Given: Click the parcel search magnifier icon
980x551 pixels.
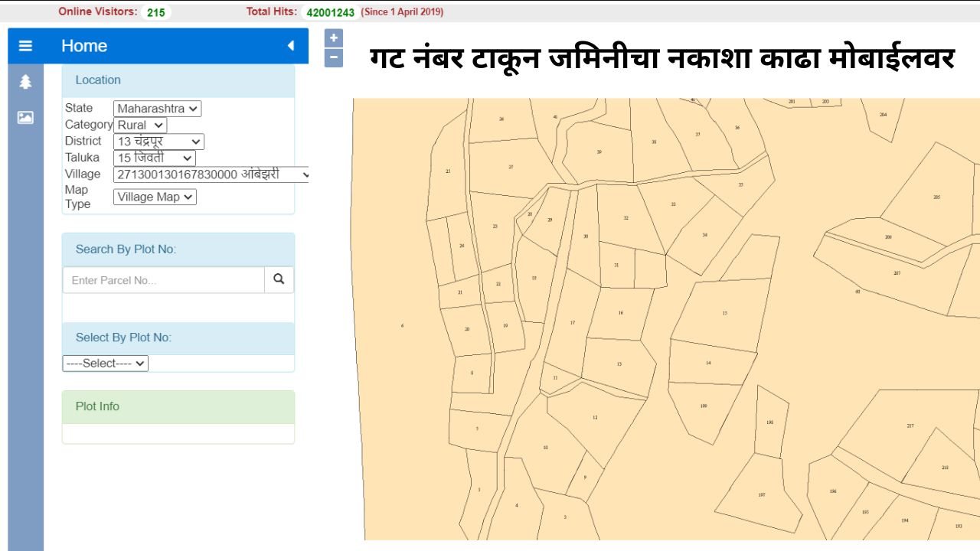Looking at the screenshot, I should (279, 279).
